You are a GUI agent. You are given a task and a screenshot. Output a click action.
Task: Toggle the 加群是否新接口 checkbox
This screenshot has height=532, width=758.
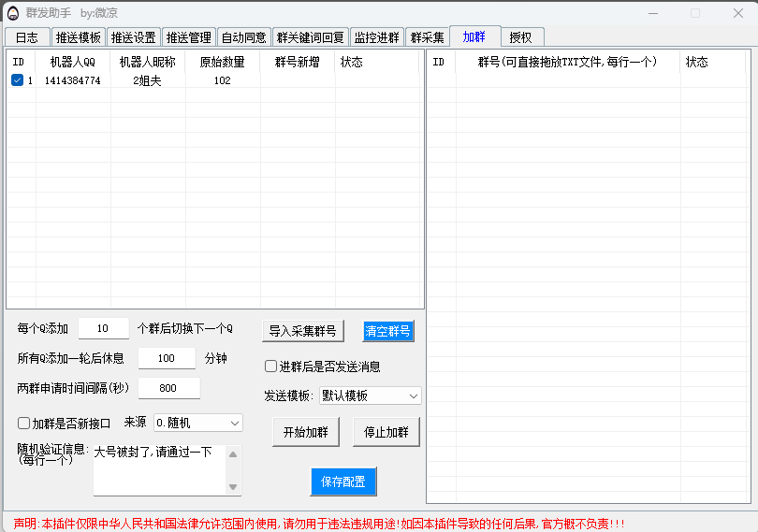point(24,424)
